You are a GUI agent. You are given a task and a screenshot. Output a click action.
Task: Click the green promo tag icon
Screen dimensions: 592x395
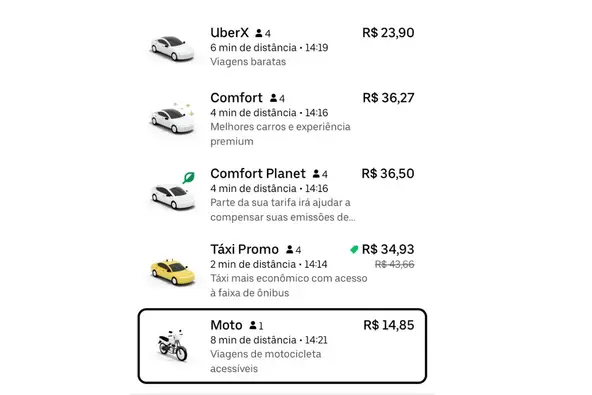point(354,250)
